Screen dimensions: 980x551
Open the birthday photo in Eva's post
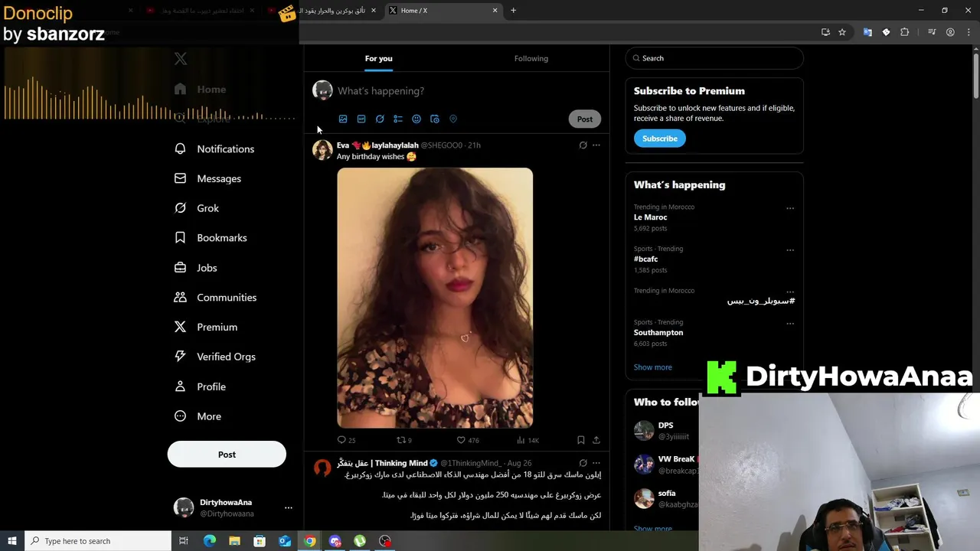point(435,298)
